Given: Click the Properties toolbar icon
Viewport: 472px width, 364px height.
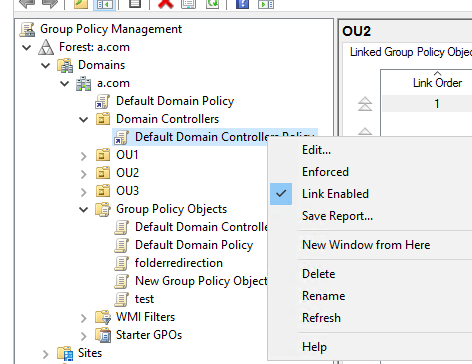Looking at the screenshot, I should tap(188, 3).
